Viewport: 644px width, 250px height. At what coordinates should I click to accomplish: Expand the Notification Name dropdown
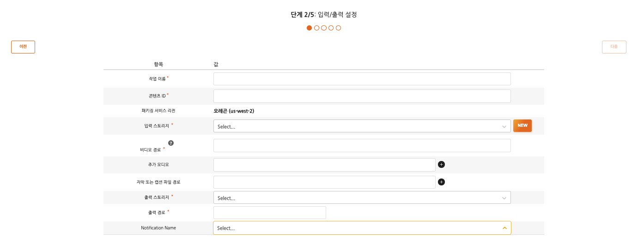[x=362, y=228]
